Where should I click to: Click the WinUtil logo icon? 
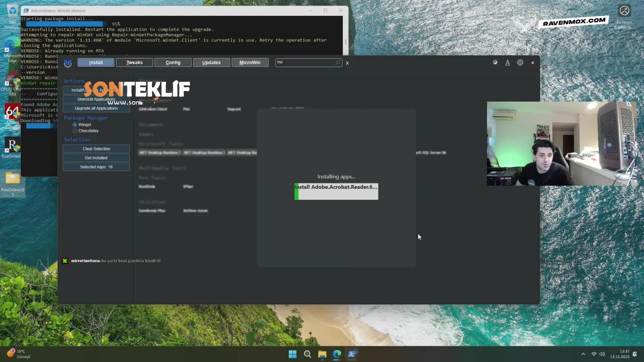pyautogui.click(x=67, y=63)
